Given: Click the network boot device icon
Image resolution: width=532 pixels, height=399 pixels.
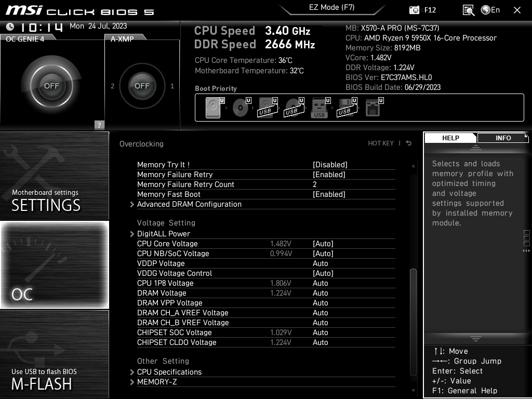Looking at the screenshot, I should pos(373,108).
